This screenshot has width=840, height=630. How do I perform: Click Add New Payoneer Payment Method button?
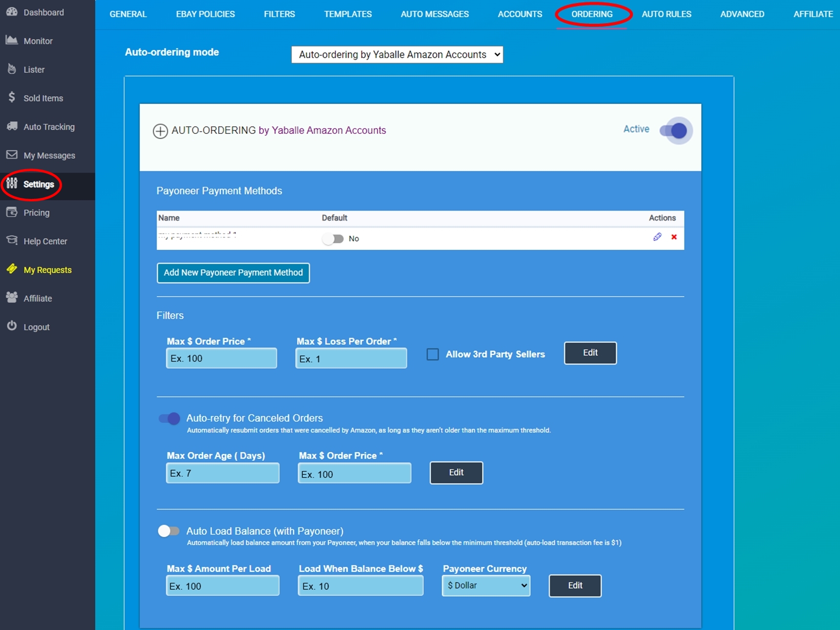tap(233, 273)
